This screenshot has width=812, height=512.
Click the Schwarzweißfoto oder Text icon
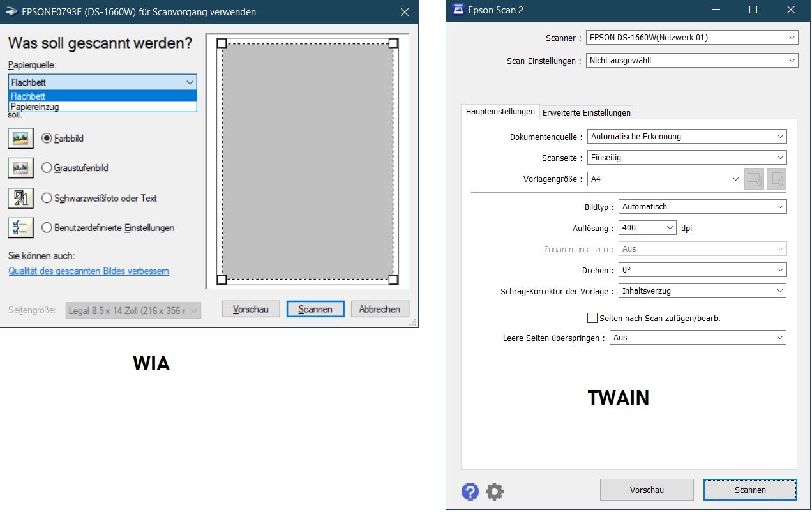coord(20,198)
